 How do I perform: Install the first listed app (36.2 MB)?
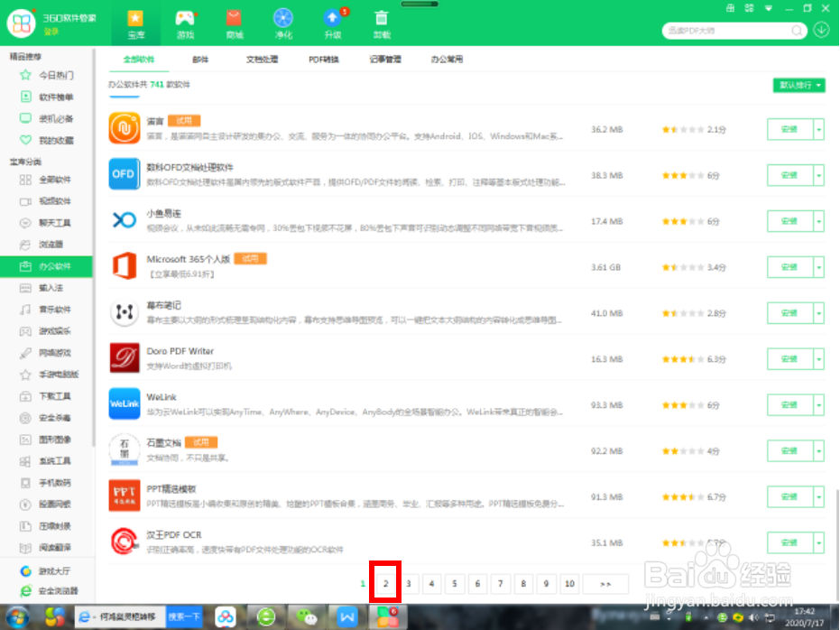coord(790,130)
